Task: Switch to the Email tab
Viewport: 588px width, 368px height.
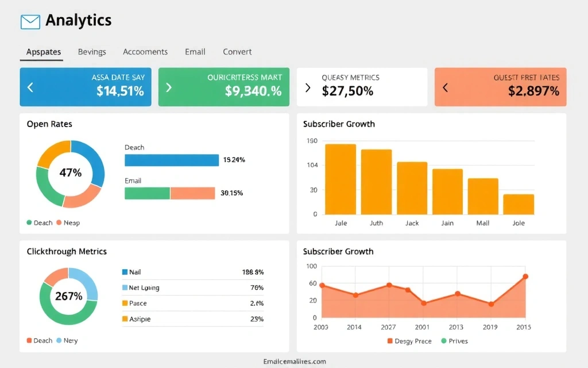Action: click(x=195, y=51)
